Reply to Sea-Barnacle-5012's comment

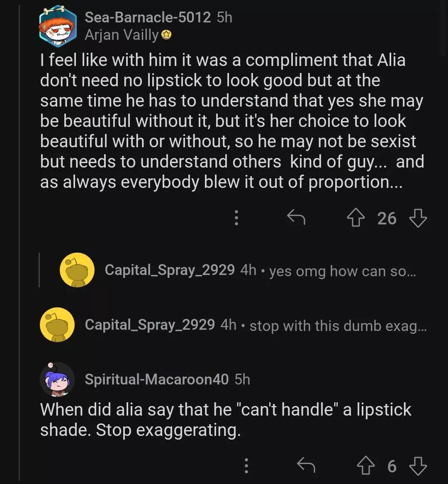pos(296,217)
